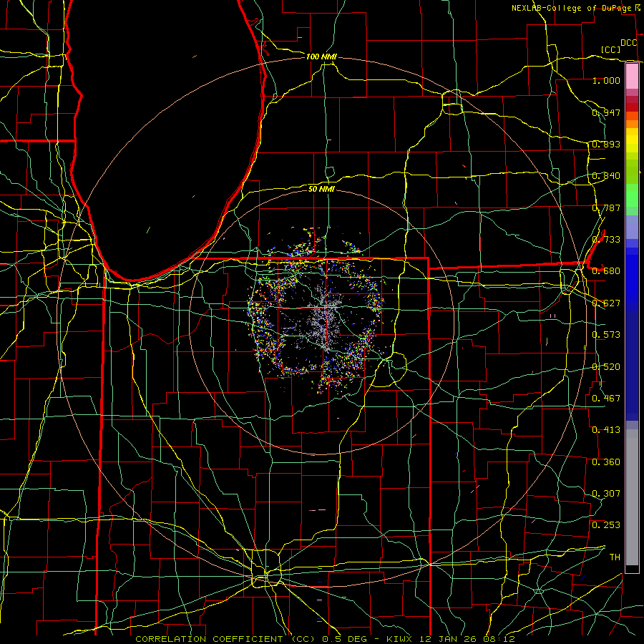Click the Correlation Coefficient title caption
The image size is (644, 644).
226,639
